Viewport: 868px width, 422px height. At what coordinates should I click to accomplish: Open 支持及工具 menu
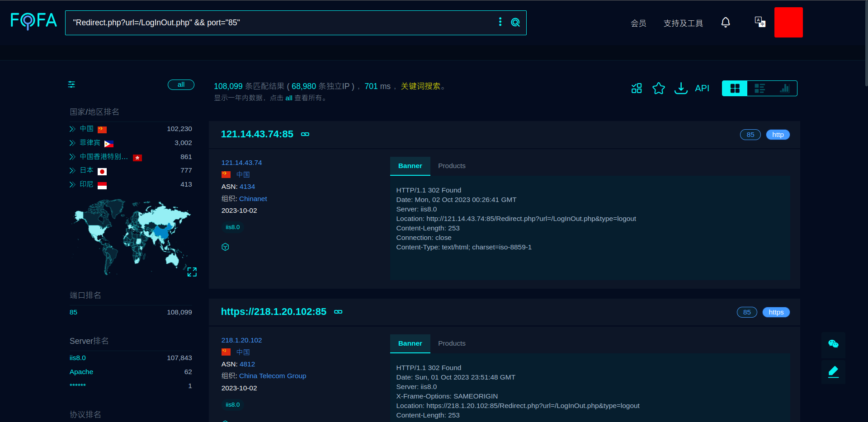click(x=683, y=23)
